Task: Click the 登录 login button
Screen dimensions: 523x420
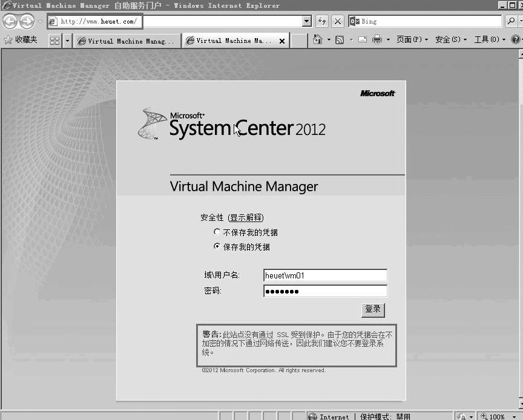Action: (373, 309)
